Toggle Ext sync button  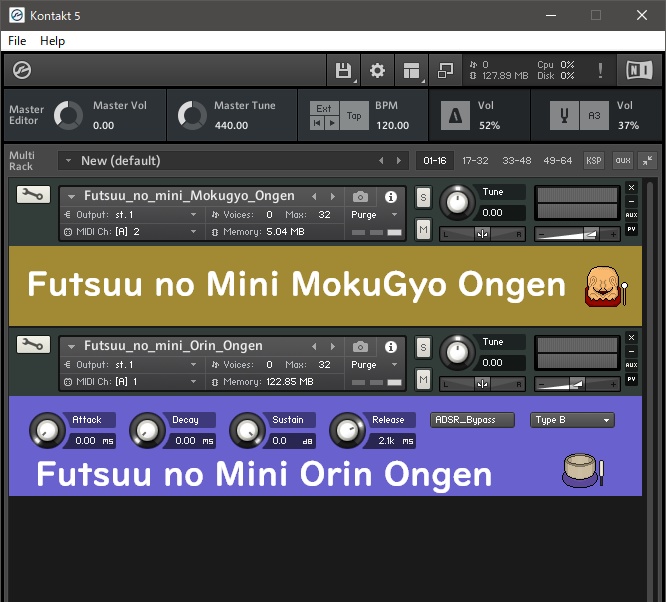point(324,108)
